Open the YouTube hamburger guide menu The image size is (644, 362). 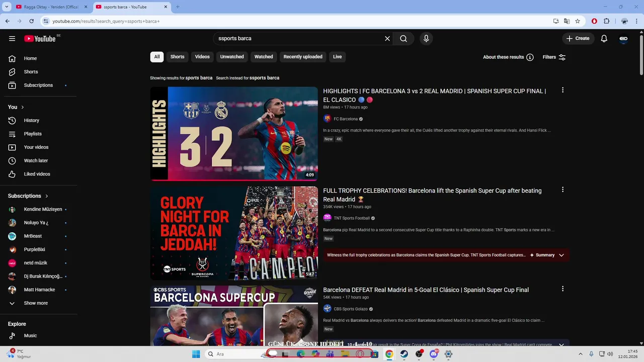pos(12,39)
